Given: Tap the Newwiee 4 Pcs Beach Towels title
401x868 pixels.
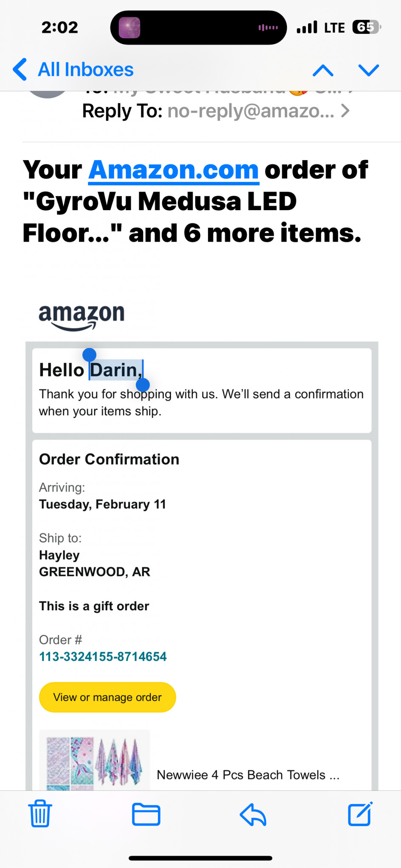Looking at the screenshot, I should (248, 775).
